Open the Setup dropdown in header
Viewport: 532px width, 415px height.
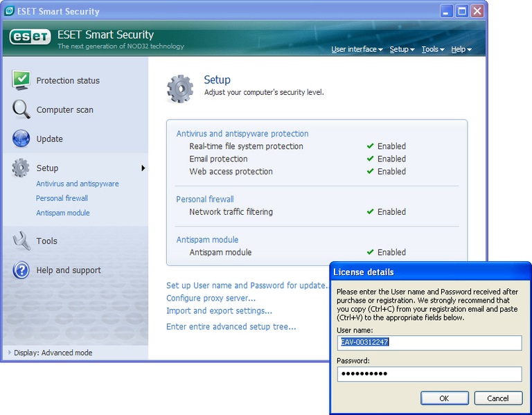[402, 49]
